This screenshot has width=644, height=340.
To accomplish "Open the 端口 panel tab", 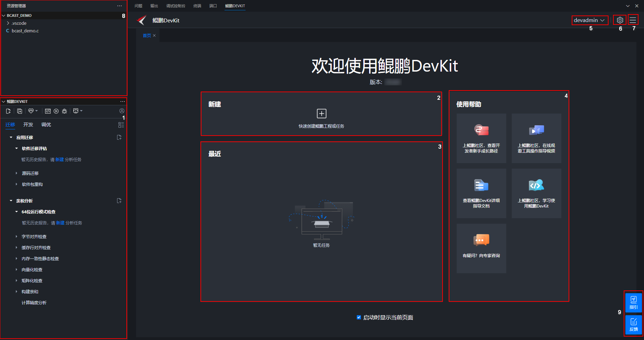I will pos(213,6).
